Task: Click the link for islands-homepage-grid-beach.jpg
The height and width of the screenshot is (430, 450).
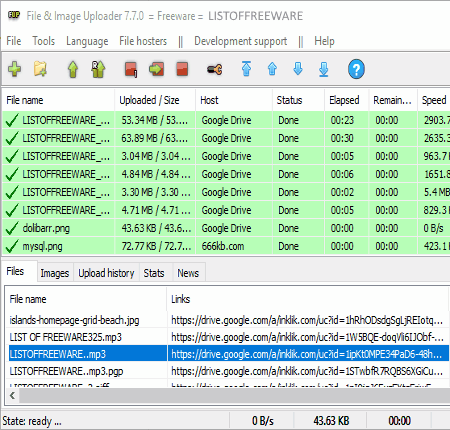Action: [x=307, y=320]
